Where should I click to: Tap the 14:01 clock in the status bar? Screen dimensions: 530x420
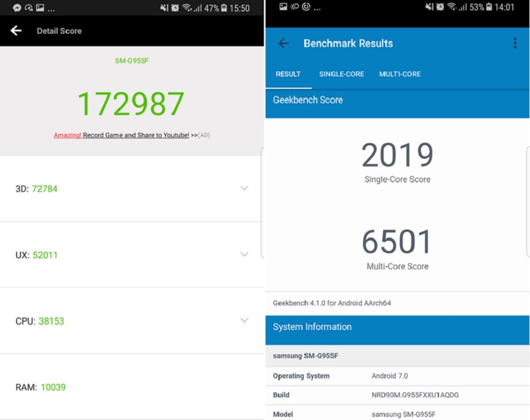click(x=504, y=7)
